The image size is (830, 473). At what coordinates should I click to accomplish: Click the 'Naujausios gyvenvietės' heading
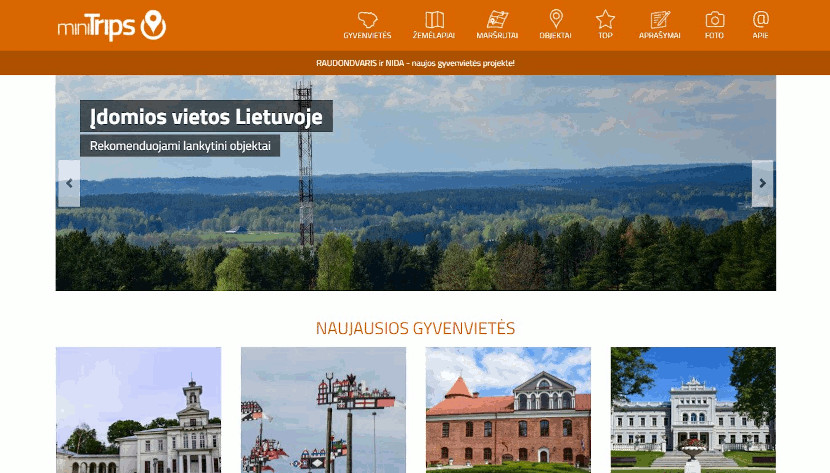[416, 328]
